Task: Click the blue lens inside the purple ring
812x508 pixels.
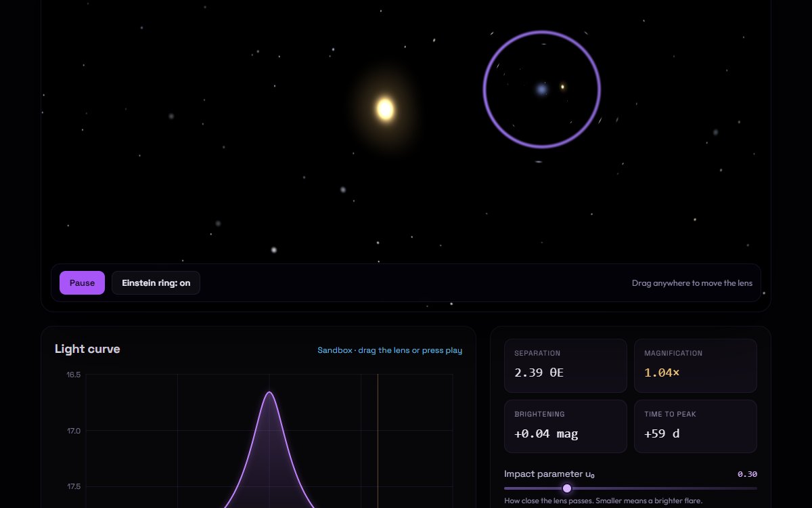Action: [x=541, y=89]
